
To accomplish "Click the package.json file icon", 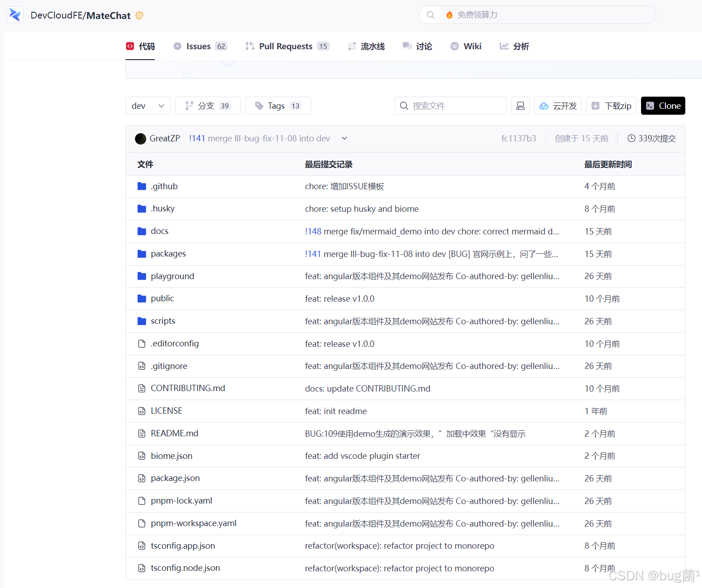I will [x=142, y=478].
